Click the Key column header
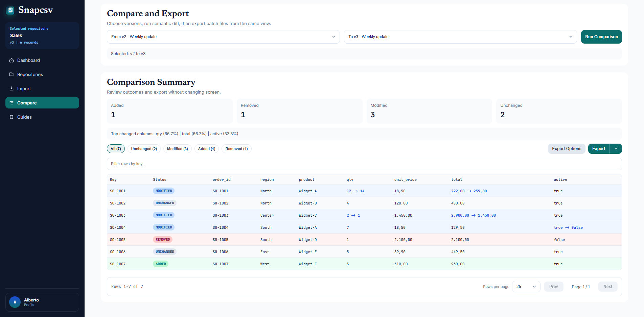The height and width of the screenshot is (317, 644). click(113, 179)
